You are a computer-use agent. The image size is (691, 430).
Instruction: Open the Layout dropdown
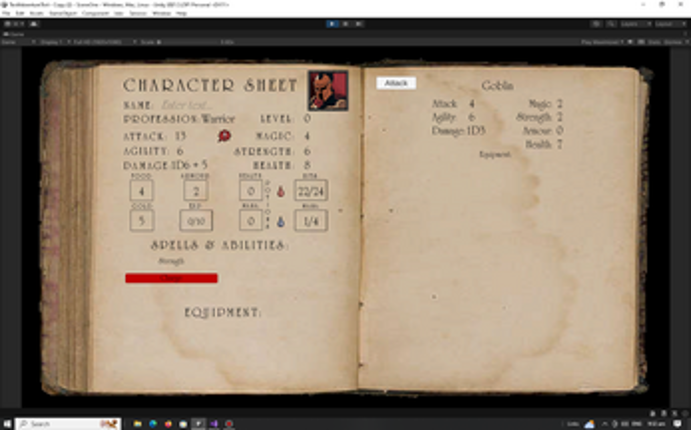[x=670, y=24]
